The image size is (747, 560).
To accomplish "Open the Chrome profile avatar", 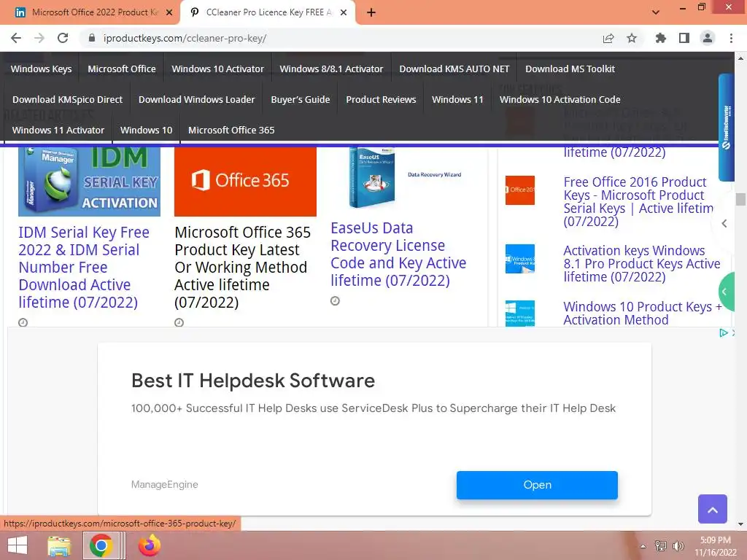I will pos(708,38).
